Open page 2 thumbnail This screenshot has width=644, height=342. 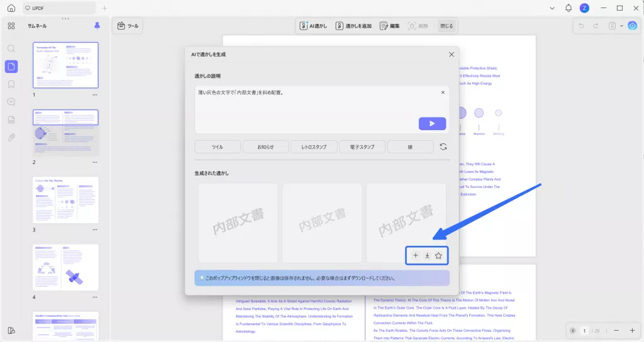[65, 133]
